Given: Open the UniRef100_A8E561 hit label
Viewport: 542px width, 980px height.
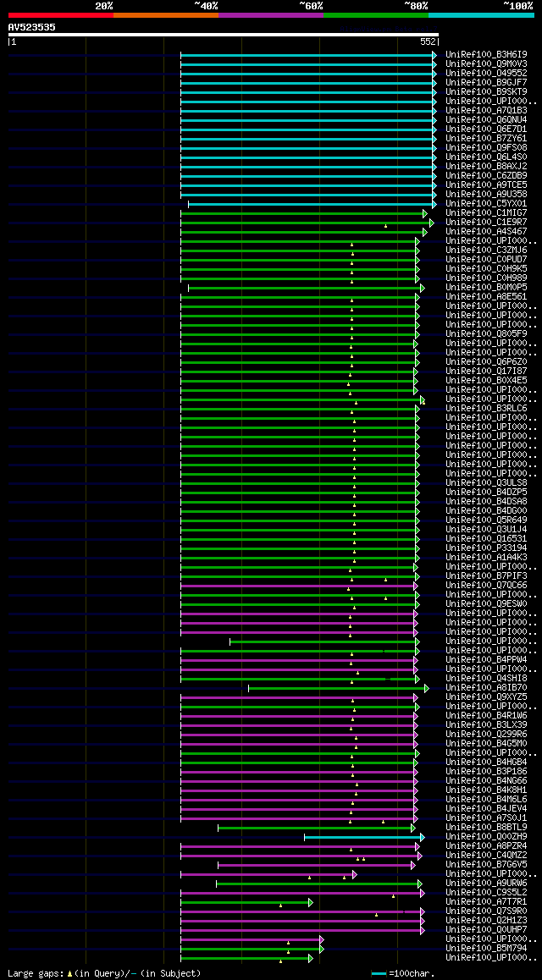Looking at the screenshot, I should [486, 296].
